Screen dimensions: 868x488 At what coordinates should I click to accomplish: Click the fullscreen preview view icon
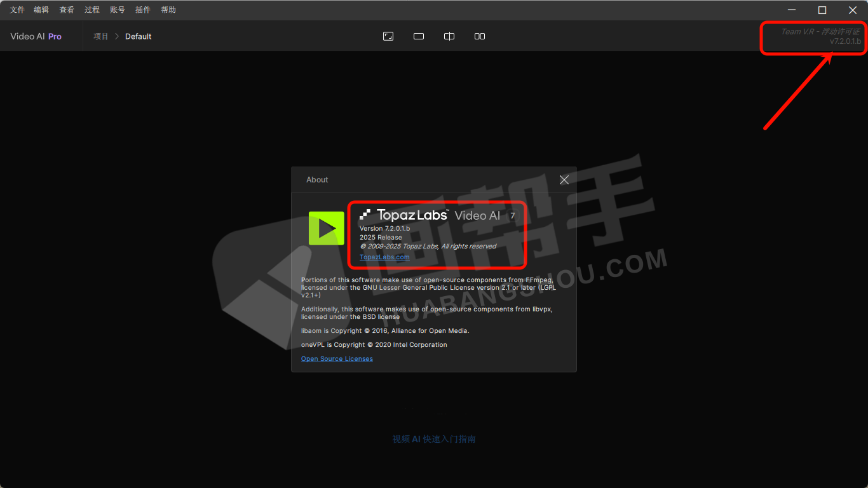tap(388, 36)
